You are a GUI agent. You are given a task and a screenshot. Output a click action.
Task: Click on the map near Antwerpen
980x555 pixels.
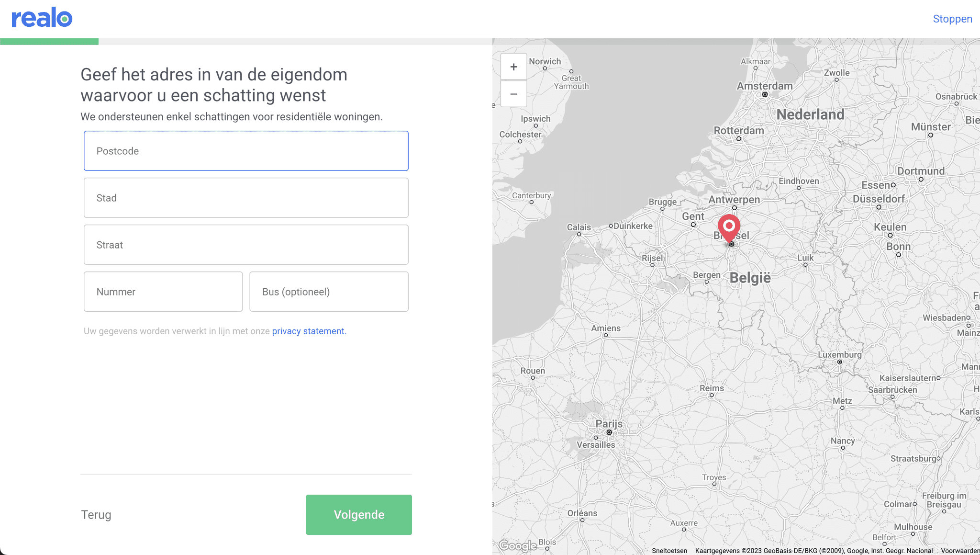(x=735, y=200)
